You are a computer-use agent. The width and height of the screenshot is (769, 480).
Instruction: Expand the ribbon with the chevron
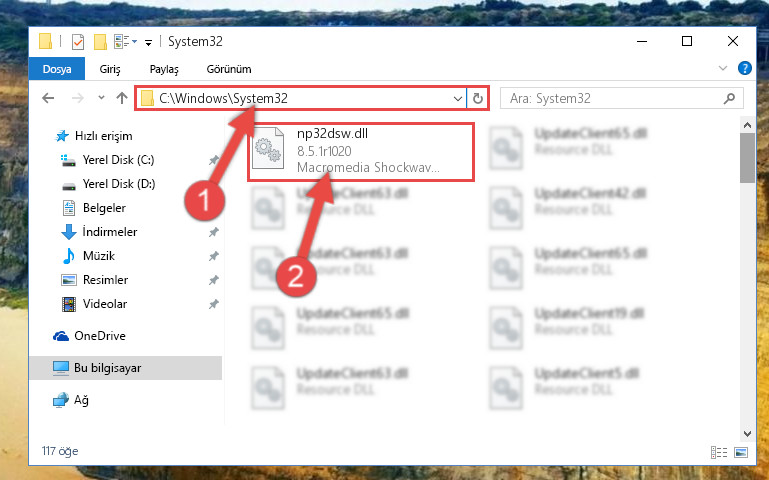(x=722, y=68)
